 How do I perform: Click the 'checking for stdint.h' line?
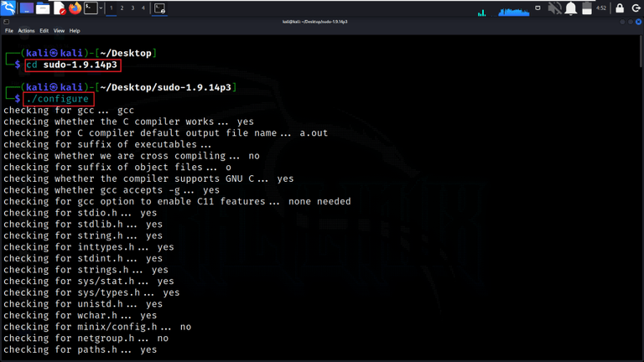click(83, 259)
